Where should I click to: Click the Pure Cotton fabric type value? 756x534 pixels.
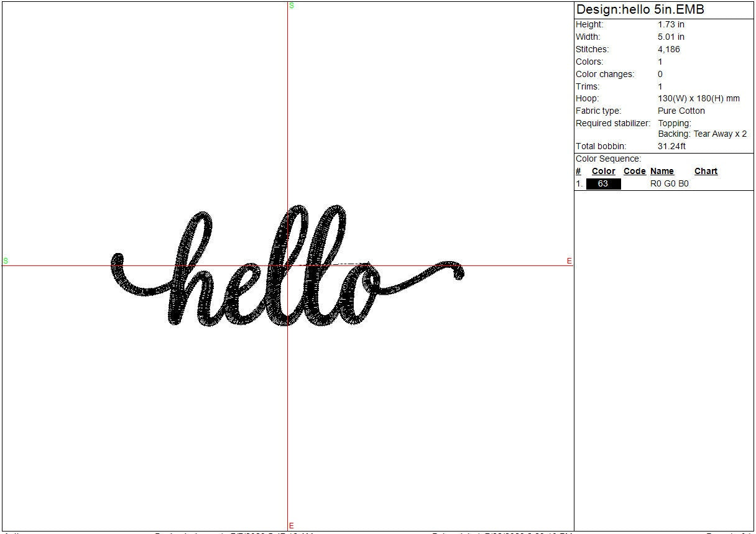[681, 111]
